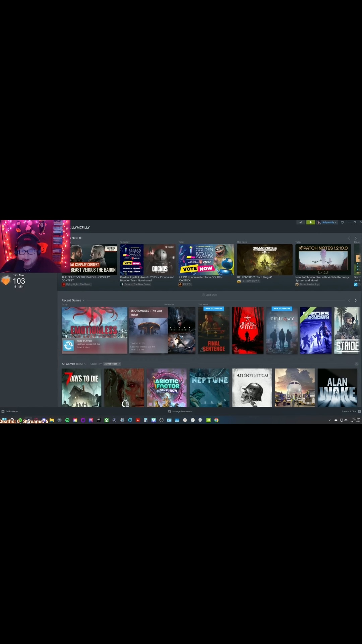
Task: Switch to Big Picture mode icon
Action: pos(342,222)
